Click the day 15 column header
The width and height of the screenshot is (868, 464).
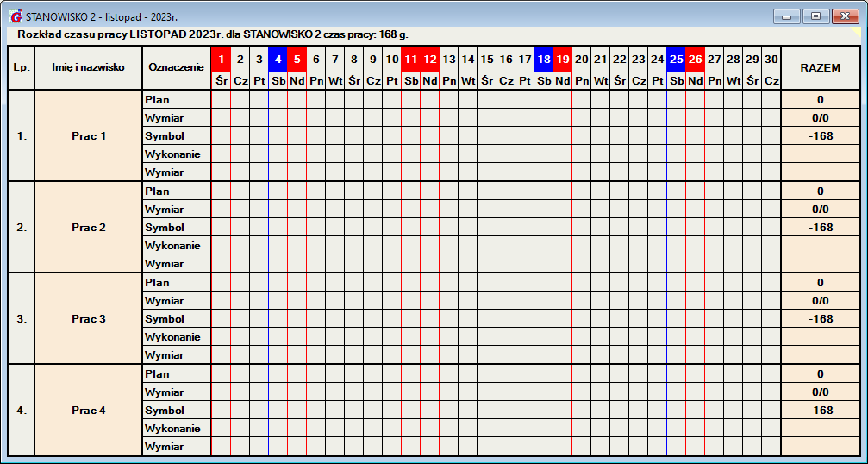pyautogui.click(x=486, y=60)
